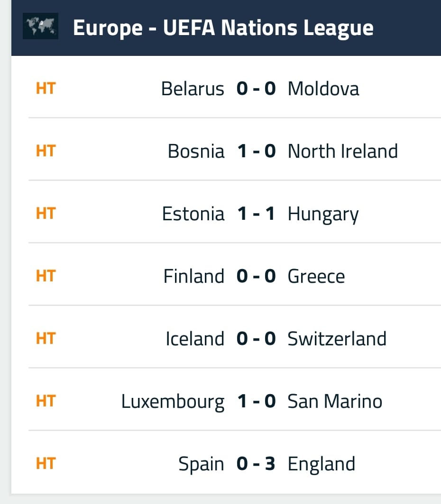Screen dimensions: 441x504
Task: Select the North Ireland team name
Action: (x=343, y=151)
